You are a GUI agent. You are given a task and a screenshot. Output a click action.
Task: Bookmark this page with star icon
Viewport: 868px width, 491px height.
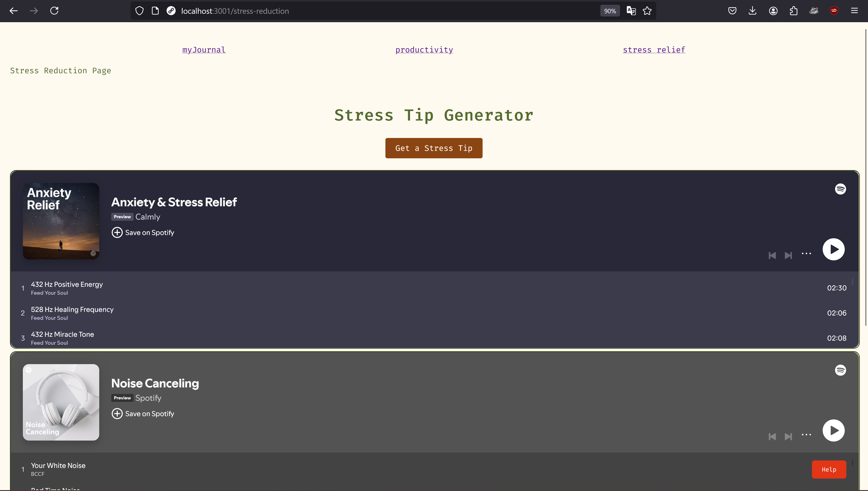coord(647,11)
